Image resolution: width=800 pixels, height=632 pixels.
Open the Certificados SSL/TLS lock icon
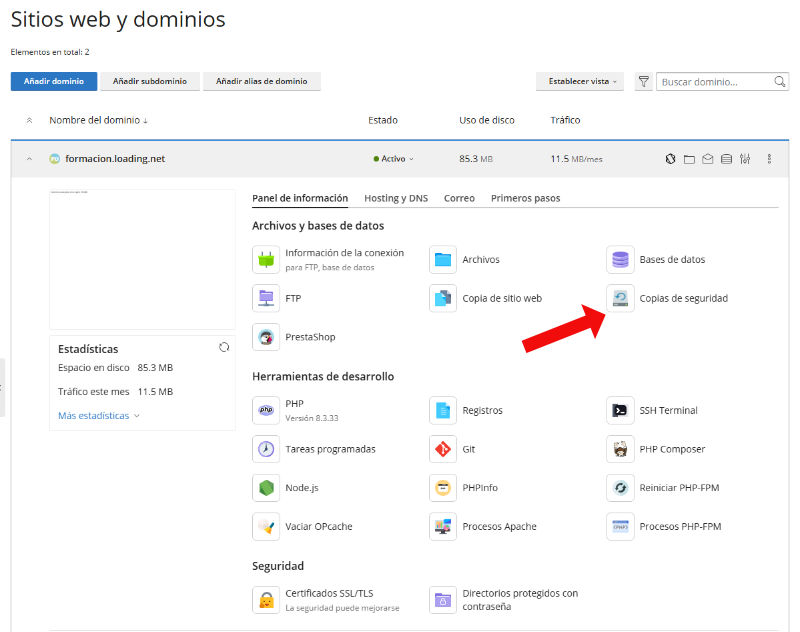coord(266,600)
